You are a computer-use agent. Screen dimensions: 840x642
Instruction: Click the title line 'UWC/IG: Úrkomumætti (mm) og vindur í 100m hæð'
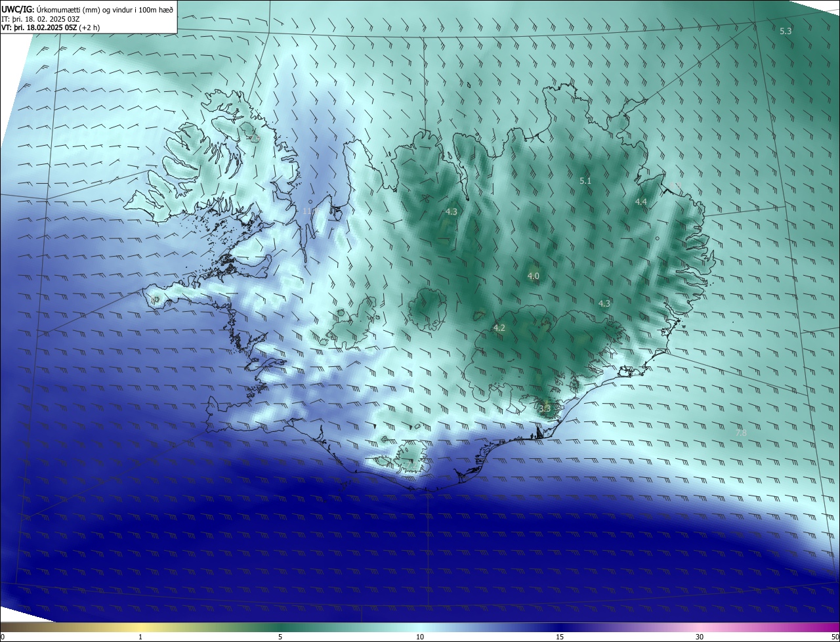87,10
